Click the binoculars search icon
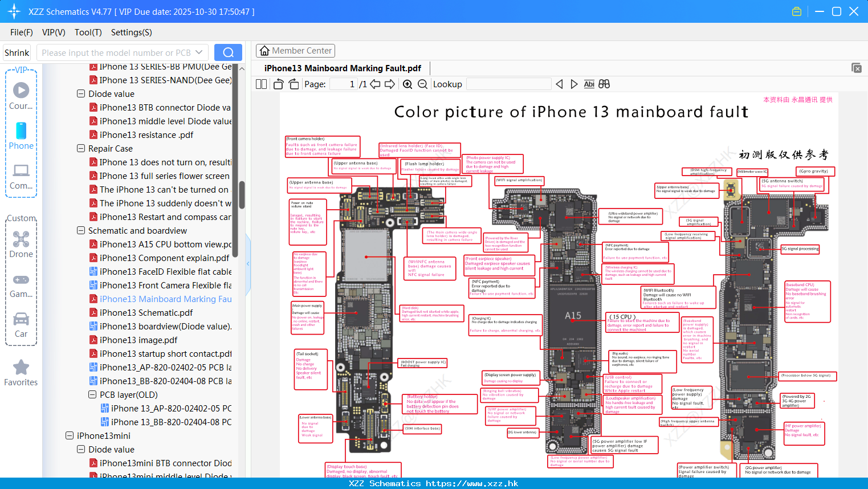 coord(604,84)
